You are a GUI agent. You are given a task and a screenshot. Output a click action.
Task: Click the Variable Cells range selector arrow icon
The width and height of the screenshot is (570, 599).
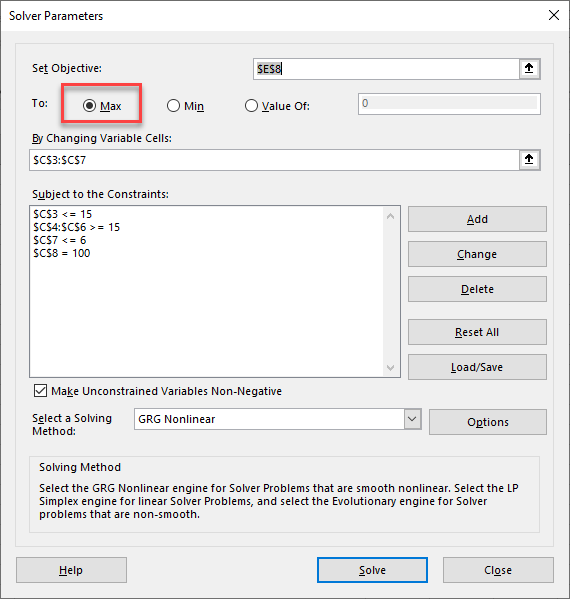click(529, 160)
